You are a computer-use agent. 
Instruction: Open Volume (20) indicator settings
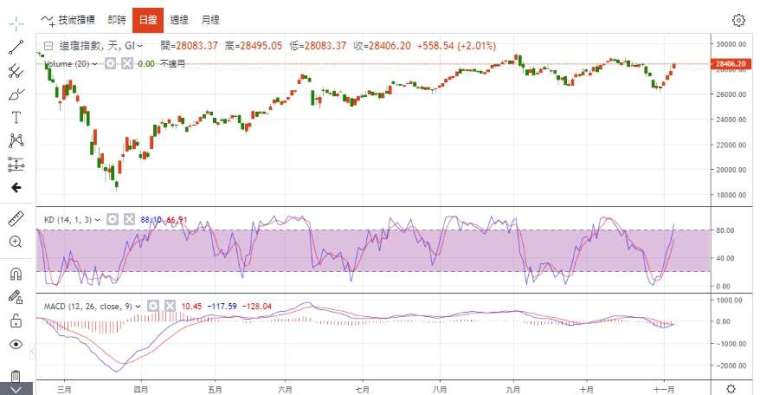111,63
